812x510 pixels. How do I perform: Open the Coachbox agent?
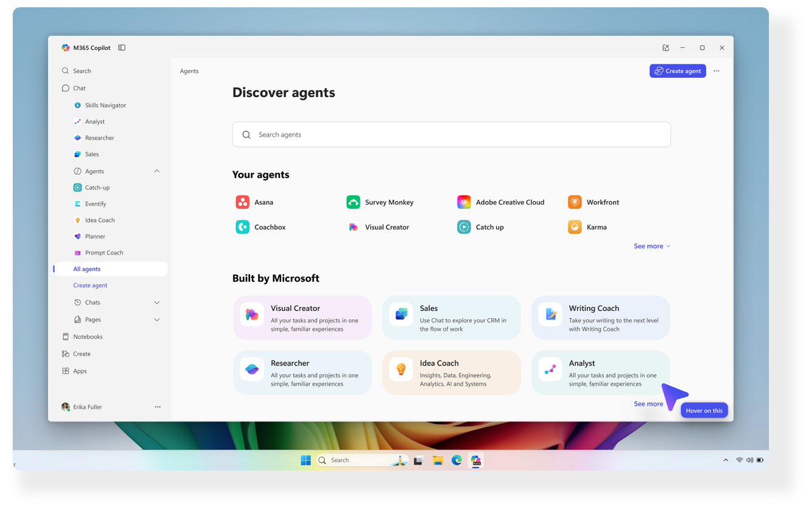[x=261, y=227]
